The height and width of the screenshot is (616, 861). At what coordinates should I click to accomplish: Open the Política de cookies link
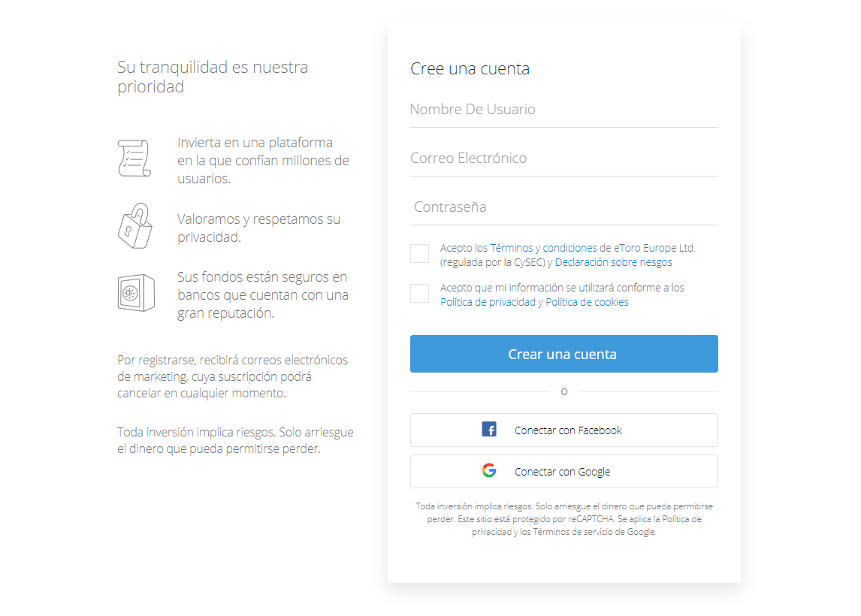click(587, 302)
